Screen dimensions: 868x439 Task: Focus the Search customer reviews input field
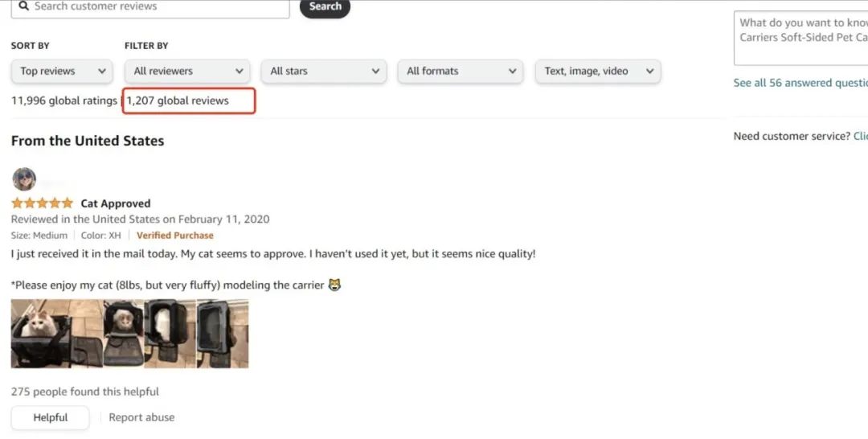point(150,8)
